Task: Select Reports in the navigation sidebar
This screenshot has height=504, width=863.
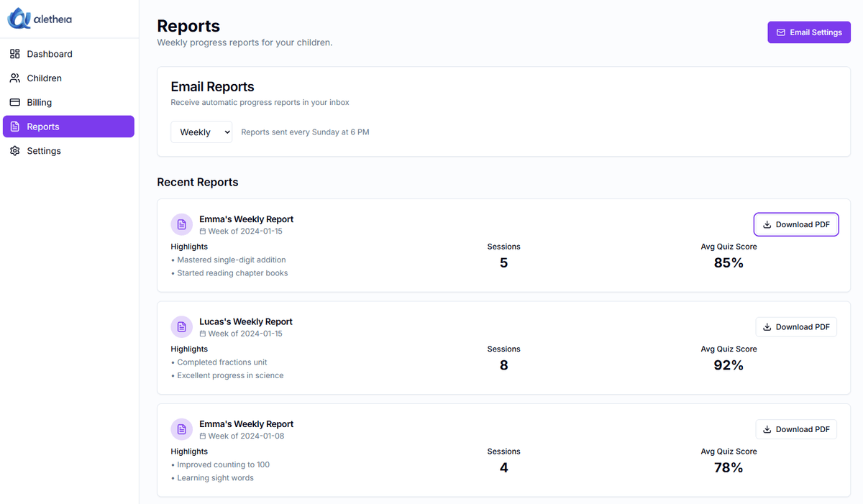Action: pyautogui.click(x=44, y=127)
